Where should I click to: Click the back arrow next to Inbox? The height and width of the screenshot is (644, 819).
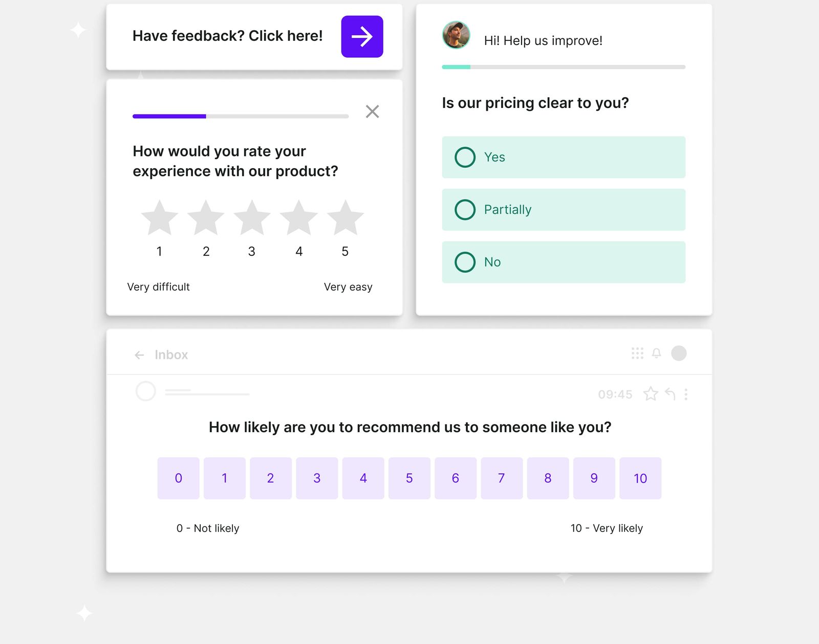coord(139,354)
